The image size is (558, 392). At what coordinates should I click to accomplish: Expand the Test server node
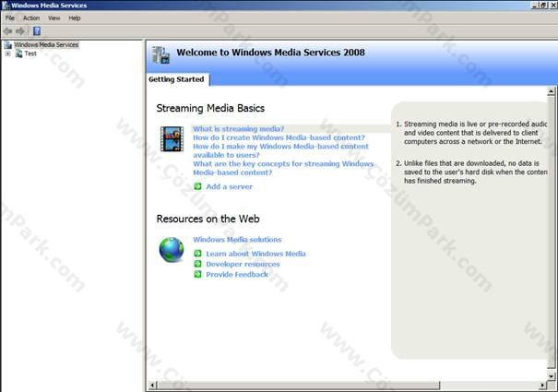[7, 53]
